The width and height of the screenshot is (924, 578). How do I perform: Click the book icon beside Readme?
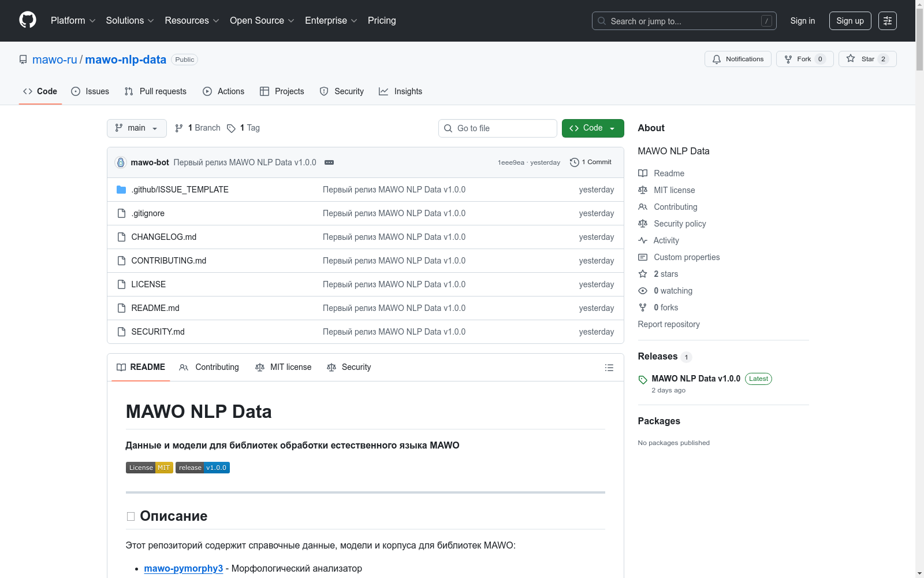[x=643, y=173]
